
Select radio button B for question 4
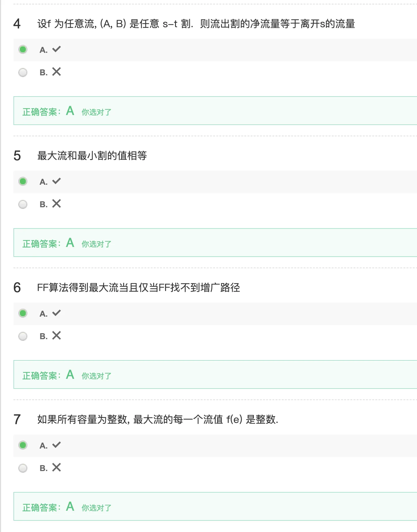tap(23, 73)
